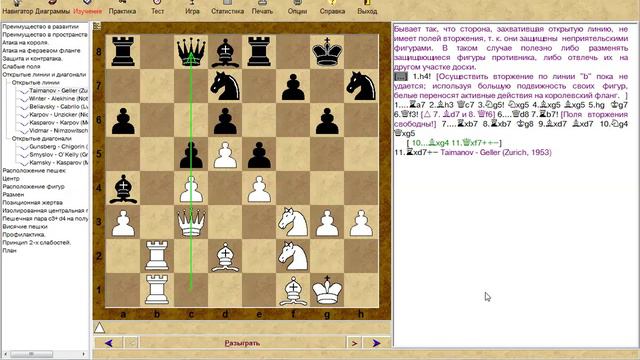The height and width of the screenshot is (360, 640).
Task: Start the Тест mode
Action: (158, 8)
